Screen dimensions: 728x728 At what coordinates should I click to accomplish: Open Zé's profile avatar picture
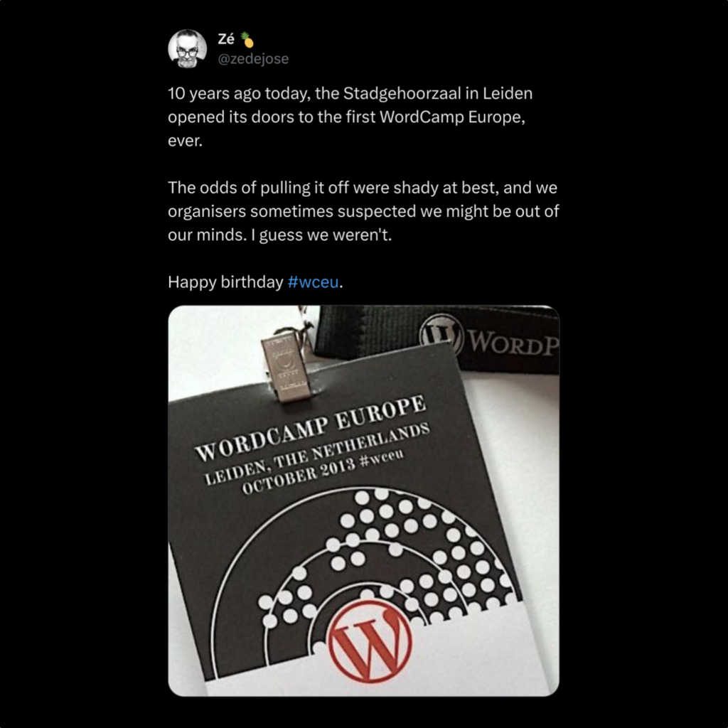click(187, 49)
